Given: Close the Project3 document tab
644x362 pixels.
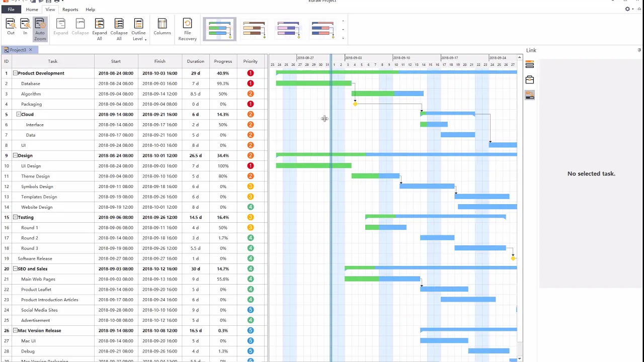Looking at the screenshot, I should click(x=30, y=50).
